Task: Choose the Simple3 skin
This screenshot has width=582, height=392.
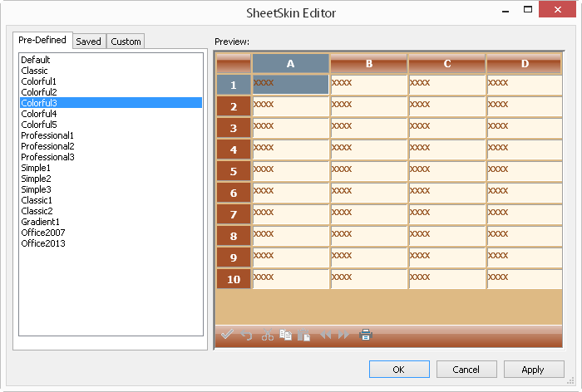Action: [x=111, y=189]
